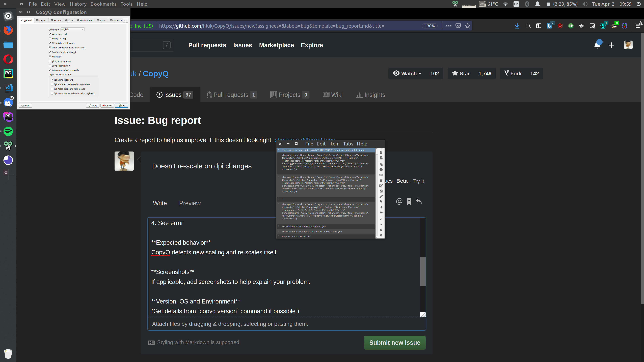Open Visual Studio Code from the dock
644x362 pixels.
click(8, 88)
